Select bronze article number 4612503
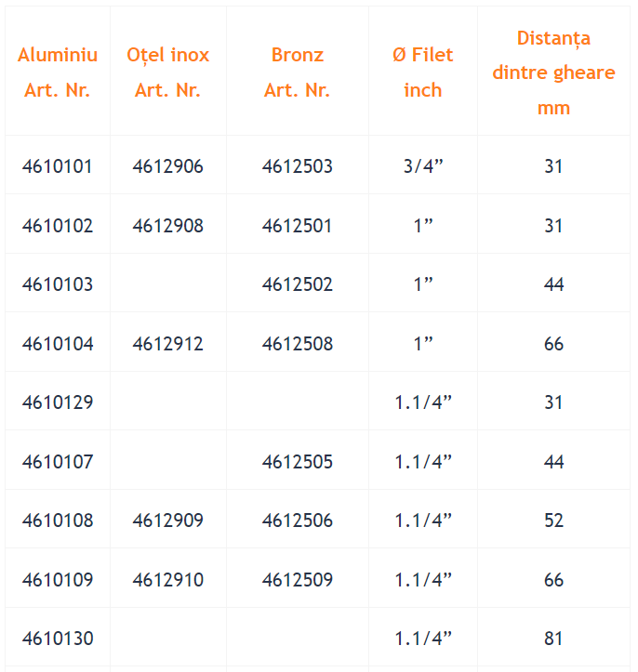The height and width of the screenshot is (672, 638). [x=297, y=166]
